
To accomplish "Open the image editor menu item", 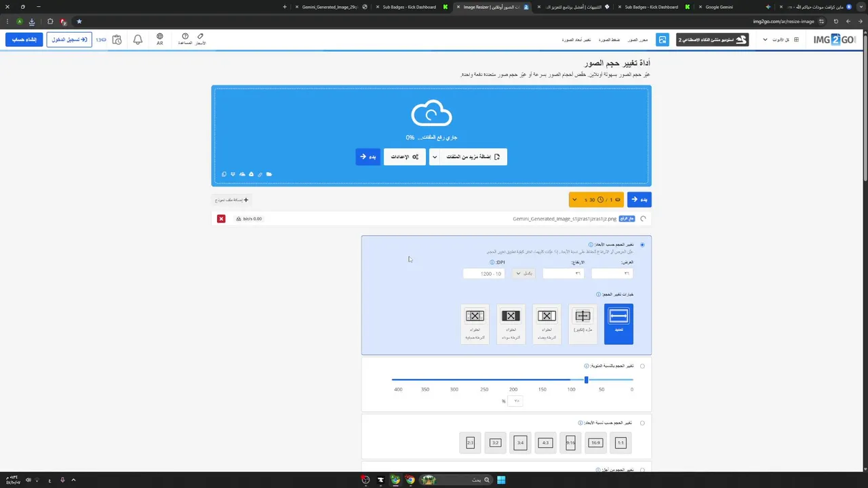I will (x=637, y=40).
